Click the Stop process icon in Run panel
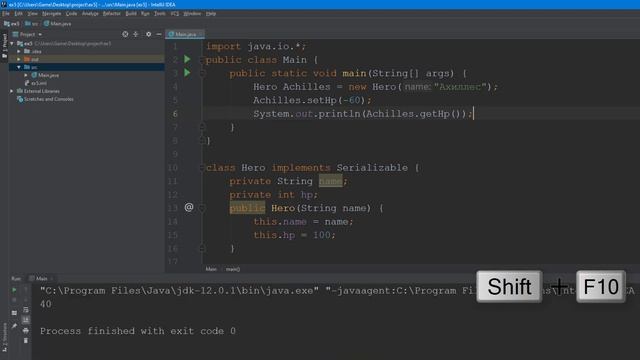This screenshot has width=640, height=360. tap(14, 300)
